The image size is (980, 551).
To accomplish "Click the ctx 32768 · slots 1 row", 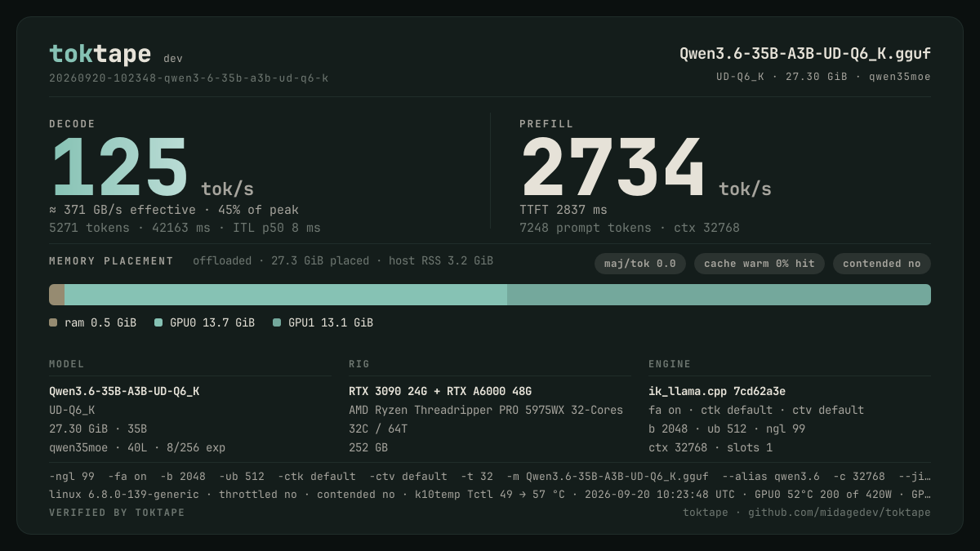I will [x=710, y=447].
